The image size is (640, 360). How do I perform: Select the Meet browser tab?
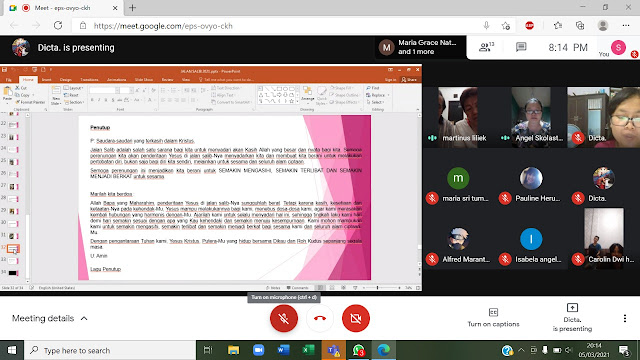click(x=64, y=8)
